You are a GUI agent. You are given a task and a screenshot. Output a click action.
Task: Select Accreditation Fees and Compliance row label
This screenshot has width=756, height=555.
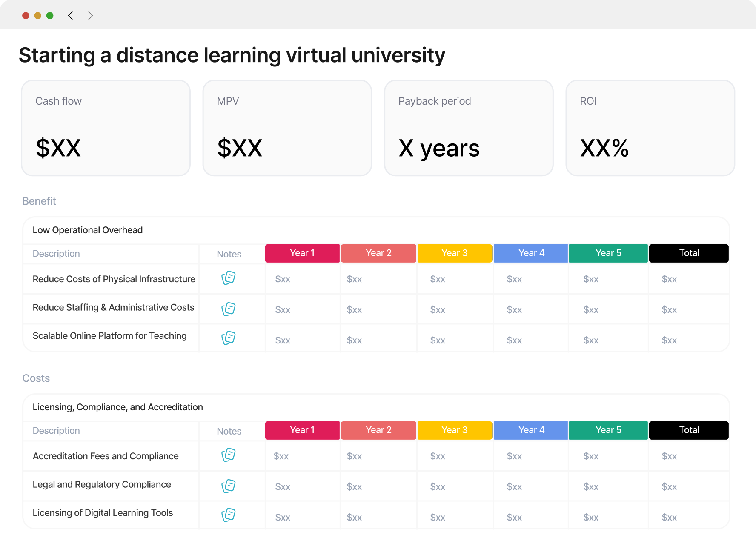pos(106,456)
